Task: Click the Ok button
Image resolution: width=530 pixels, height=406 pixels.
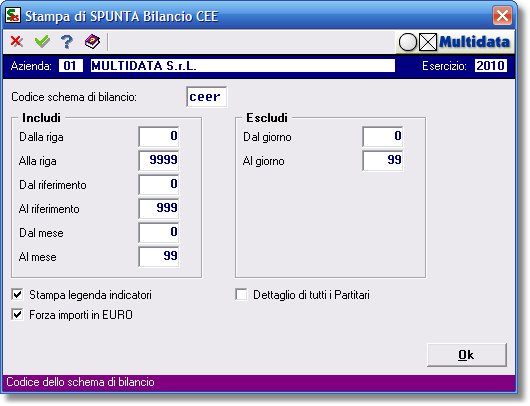Action: [467, 355]
